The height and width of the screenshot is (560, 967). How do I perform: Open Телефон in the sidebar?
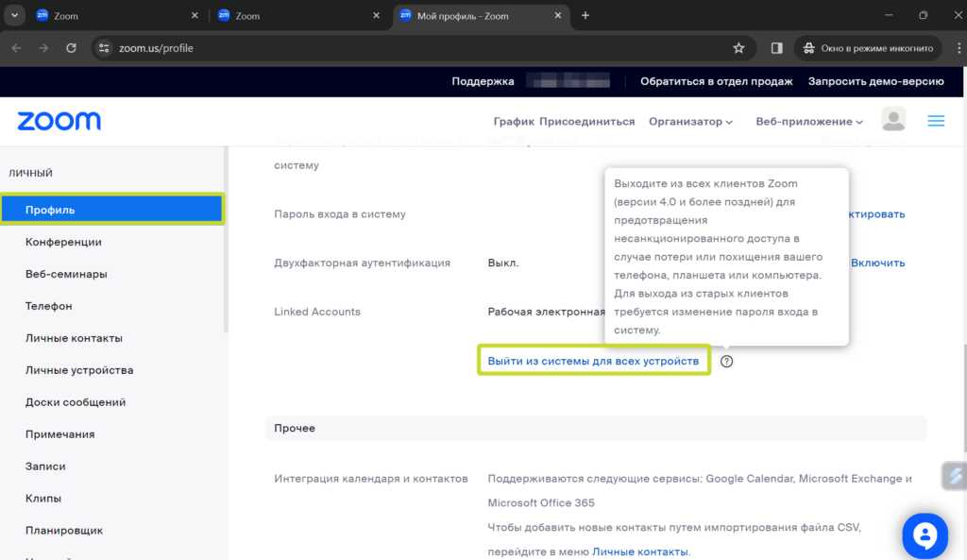point(49,306)
